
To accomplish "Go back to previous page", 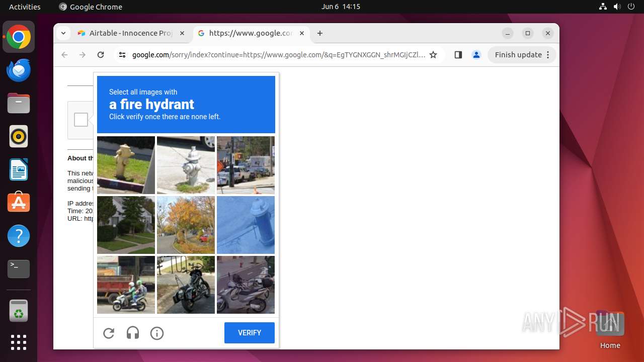I will pos(64,55).
